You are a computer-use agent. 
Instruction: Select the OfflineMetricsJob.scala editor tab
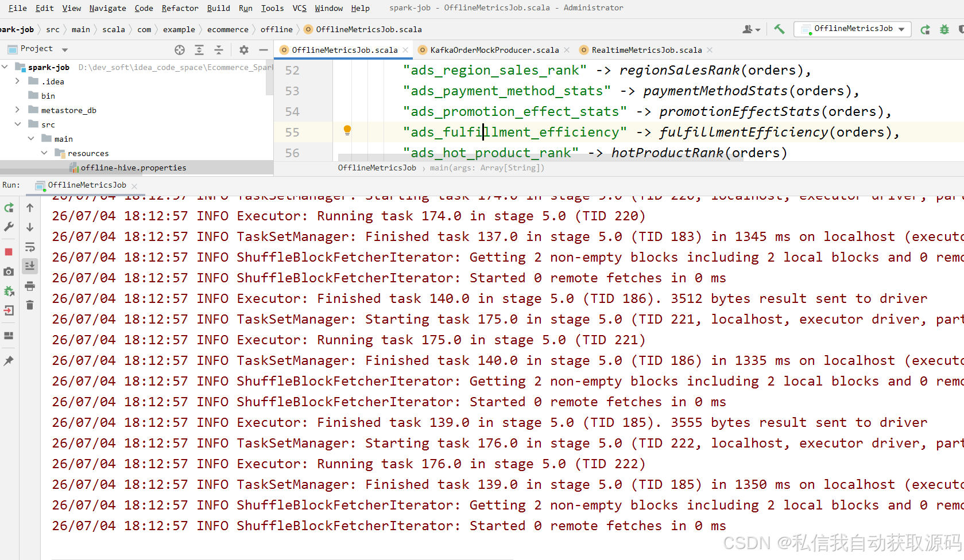(x=344, y=50)
